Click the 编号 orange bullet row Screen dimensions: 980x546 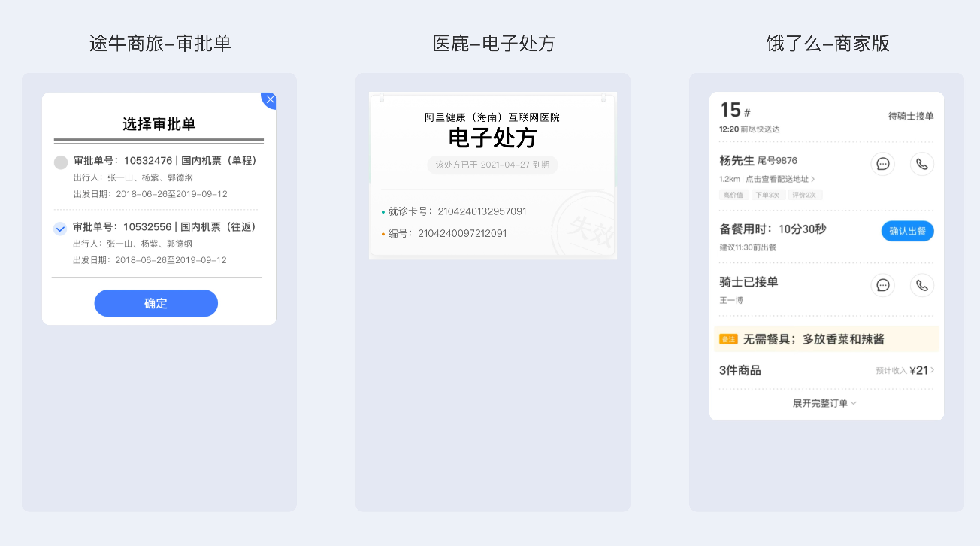tap(444, 234)
